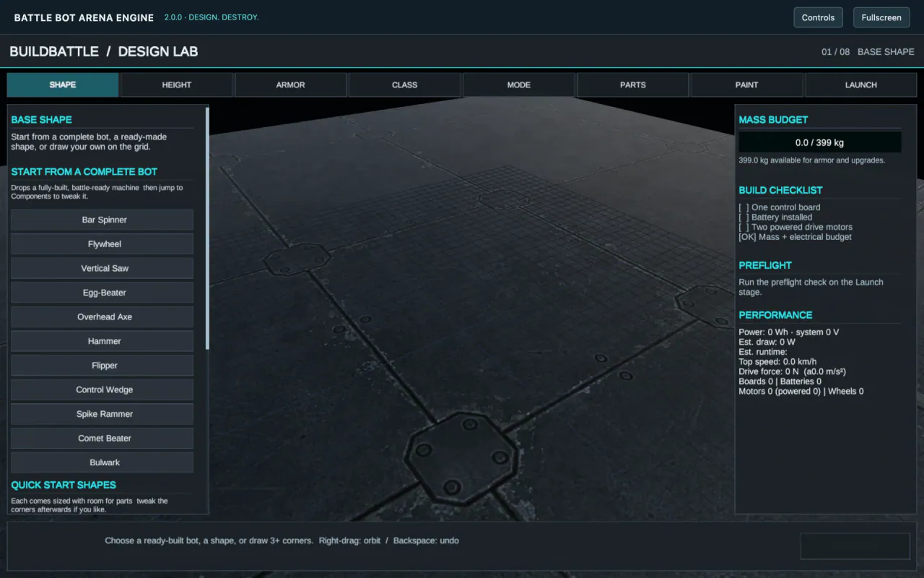Click the 'One control board' checklist line
This screenshot has width=924, height=578.
point(779,207)
